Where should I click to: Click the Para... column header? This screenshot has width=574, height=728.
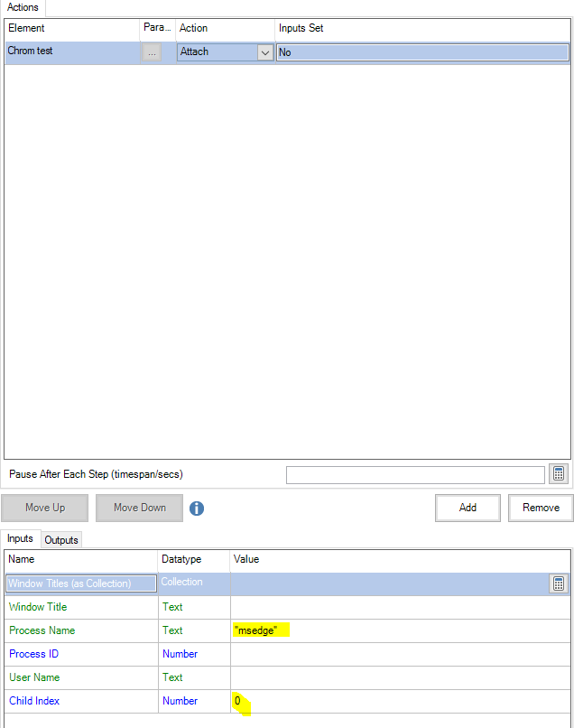[157, 28]
